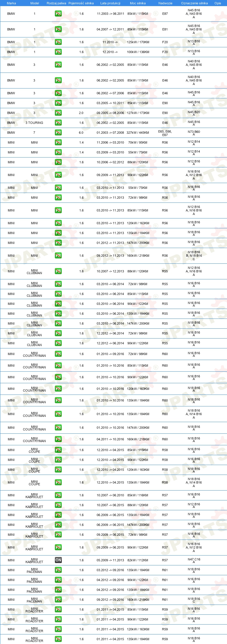Select the '04.2011 -> 10.2016' production years cell
This screenshot has height=644, width=227.
coord(110,439)
